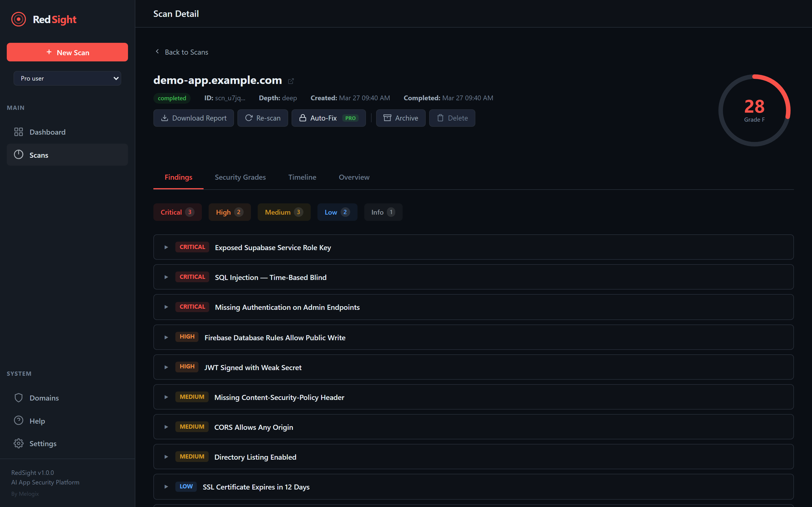Click the back arrow chevron icon
Viewport: 812px width, 507px height.
(157, 52)
